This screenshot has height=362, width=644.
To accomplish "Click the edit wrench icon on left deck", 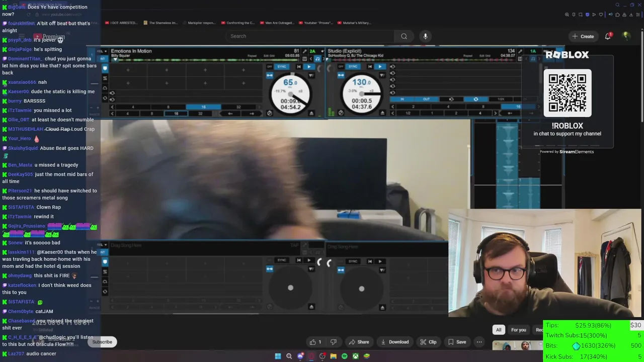I will click(304, 51).
